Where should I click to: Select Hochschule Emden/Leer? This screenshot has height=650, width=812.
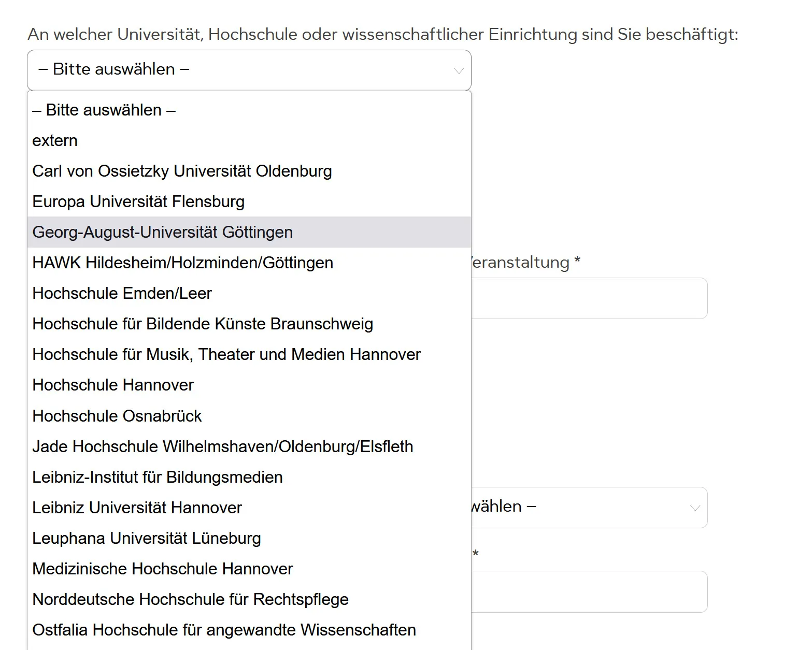(249, 293)
